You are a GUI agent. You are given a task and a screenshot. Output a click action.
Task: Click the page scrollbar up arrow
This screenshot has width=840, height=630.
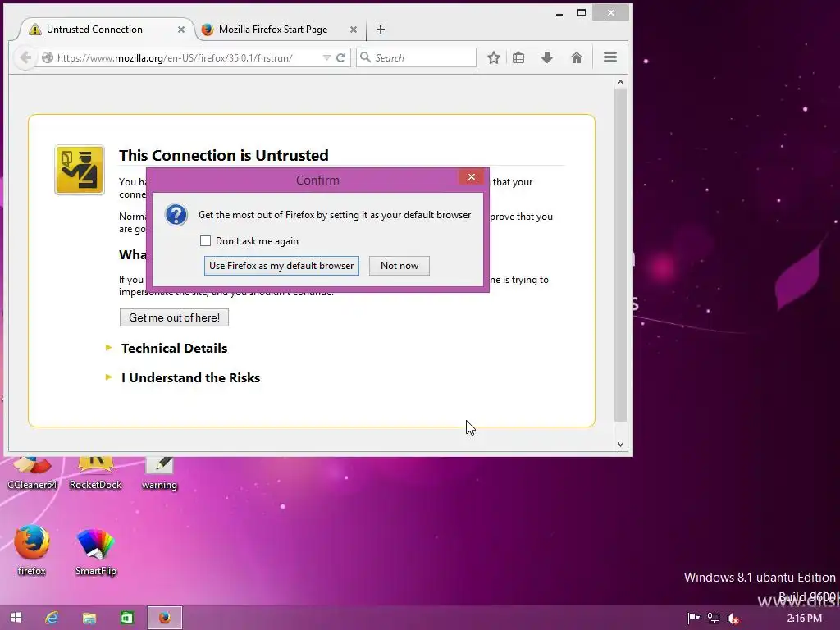point(620,82)
